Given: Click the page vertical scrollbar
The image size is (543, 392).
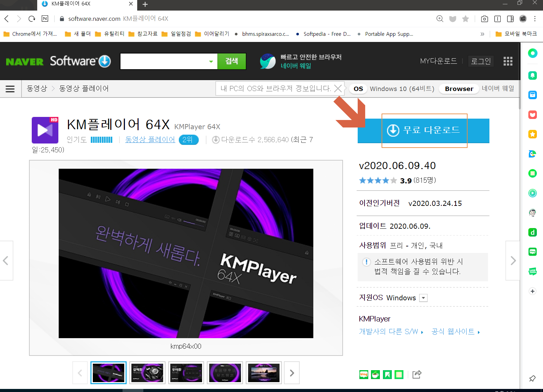Looking at the screenshot, I should pos(520,75).
